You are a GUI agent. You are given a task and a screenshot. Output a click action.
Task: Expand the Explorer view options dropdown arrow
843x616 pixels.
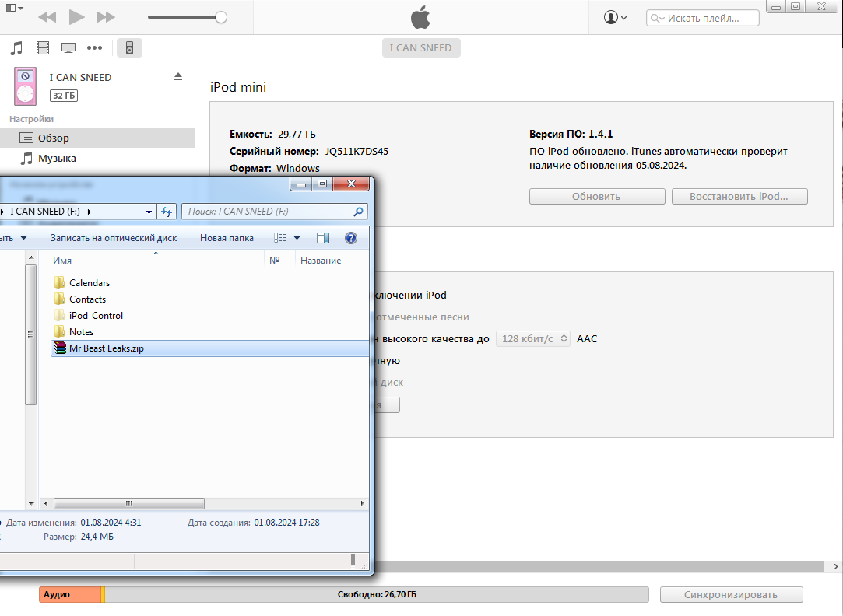pyautogui.click(x=297, y=238)
